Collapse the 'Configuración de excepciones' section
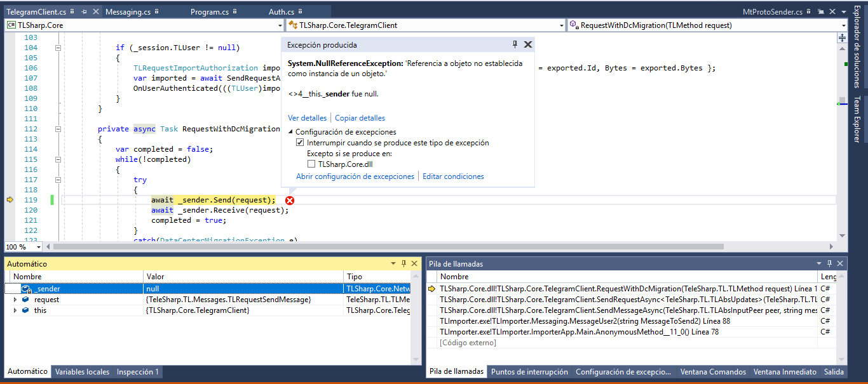Viewport: 868px width, 384px height. click(x=289, y=131)
